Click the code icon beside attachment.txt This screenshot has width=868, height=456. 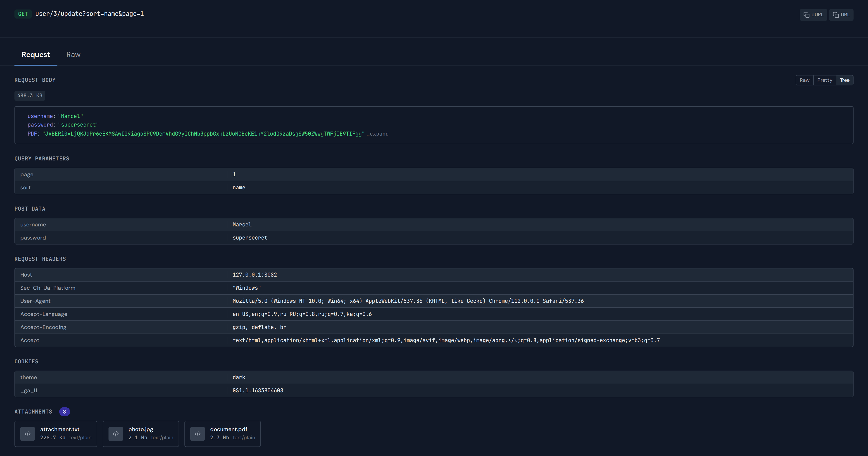(x=28, y=434)
